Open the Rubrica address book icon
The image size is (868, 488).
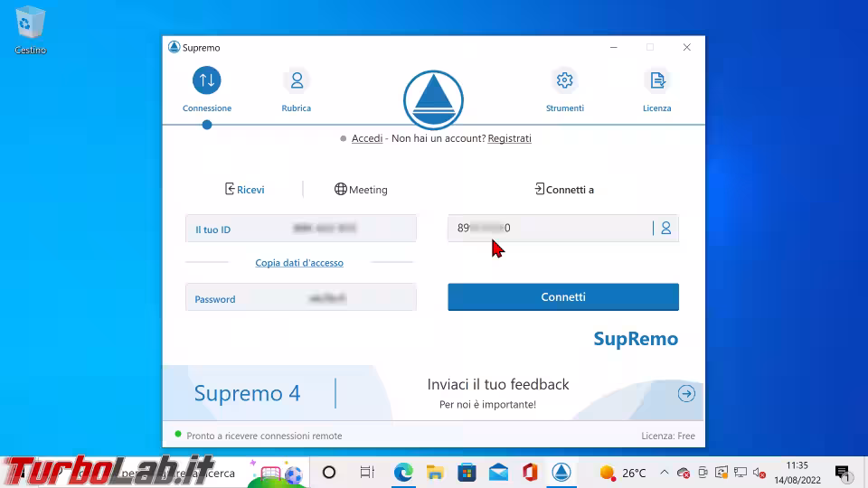(x=297, y=80)
